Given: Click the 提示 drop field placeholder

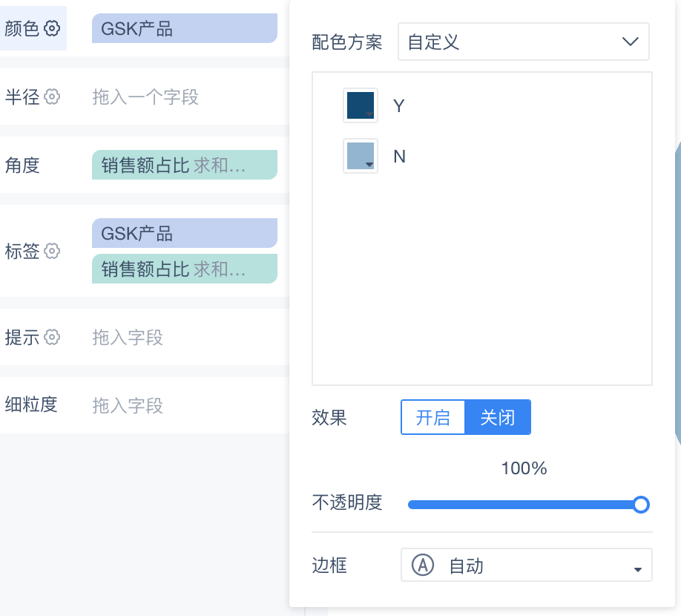Looking at the screenshot, I should tap(128, 337).
